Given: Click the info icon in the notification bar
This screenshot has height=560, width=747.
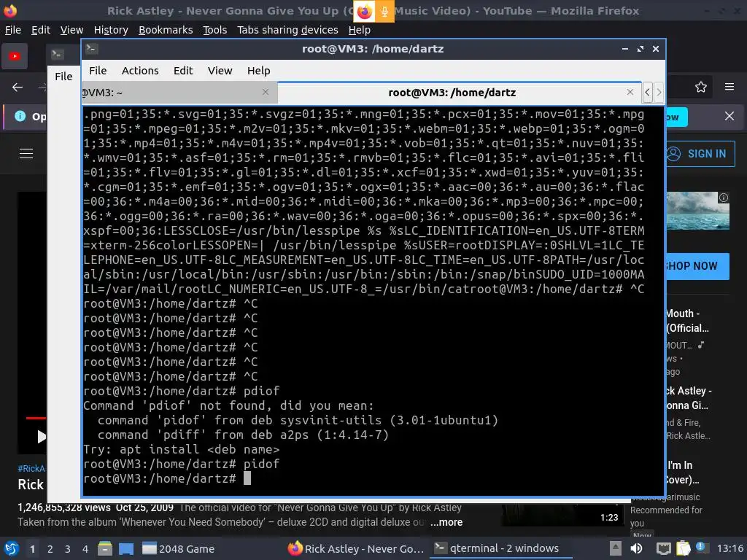Looking at the screenshot, I should tap(20, 116).
